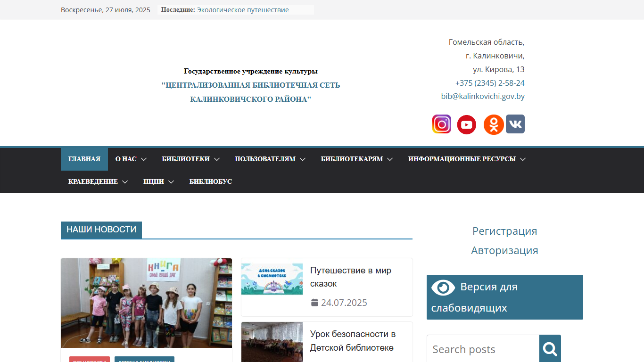Open ИНФОРМАЦИОННЫЕ РЕСУРСЫ menu item

point(462,159)
